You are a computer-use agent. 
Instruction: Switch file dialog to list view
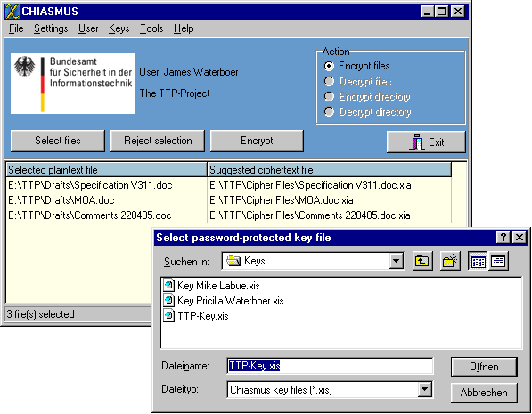pos(478,261)
